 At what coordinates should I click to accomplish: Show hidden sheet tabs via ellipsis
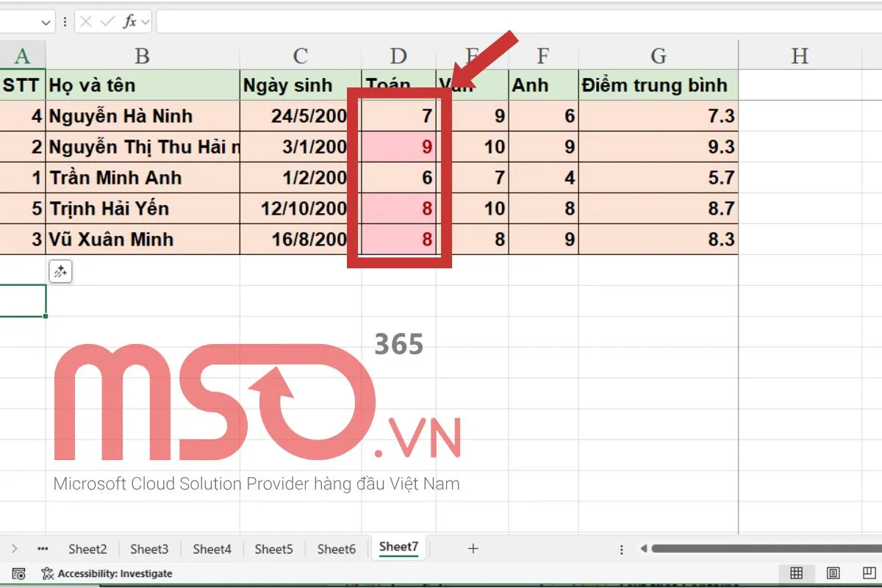point(43,548)
